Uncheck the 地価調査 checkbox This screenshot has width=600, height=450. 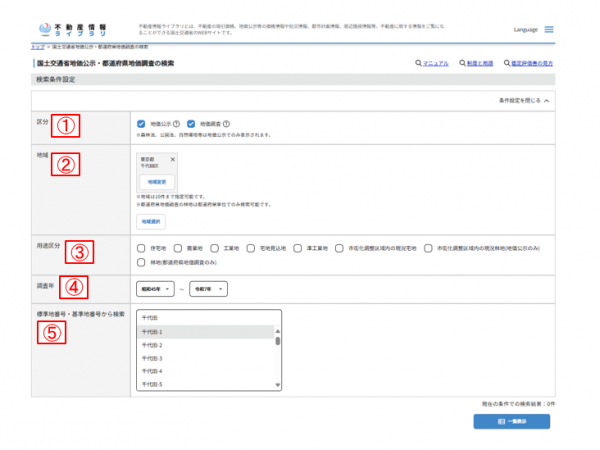click(192, 124)
